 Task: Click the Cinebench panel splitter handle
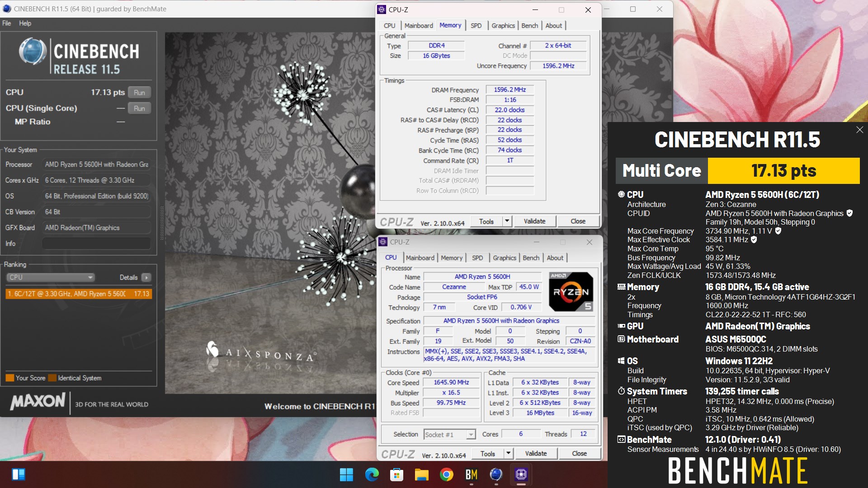(162, 223)
